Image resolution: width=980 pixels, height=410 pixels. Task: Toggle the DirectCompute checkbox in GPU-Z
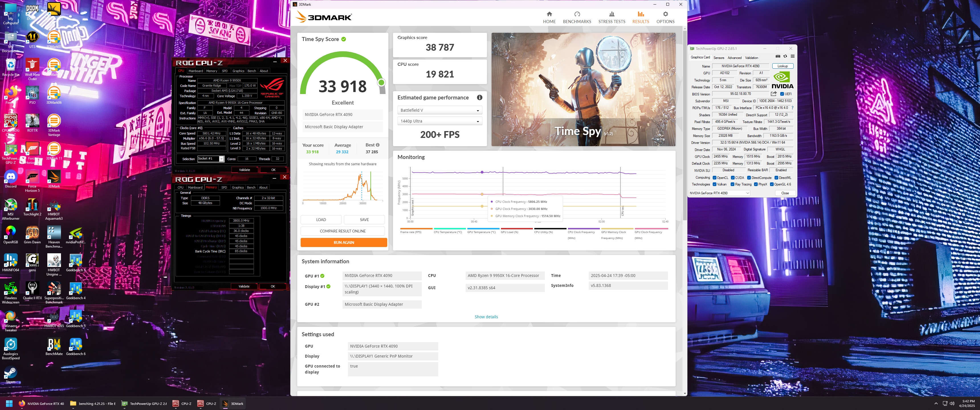749,178
